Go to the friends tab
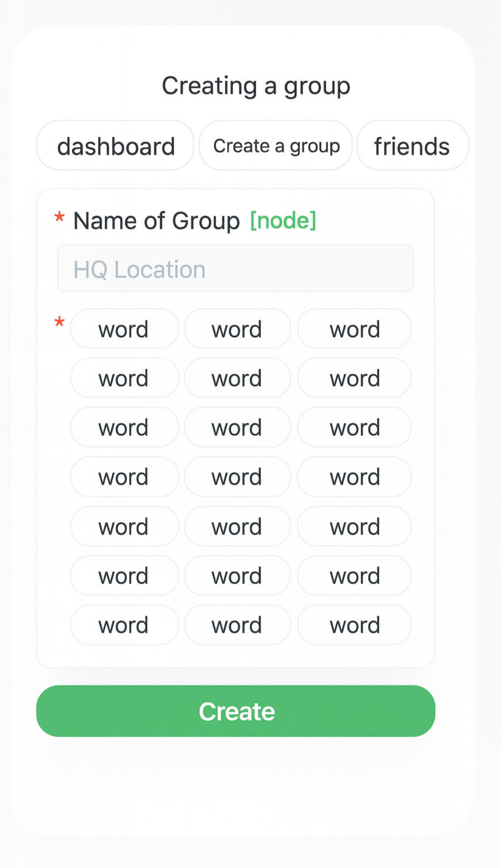 click(x=412, y=146)
